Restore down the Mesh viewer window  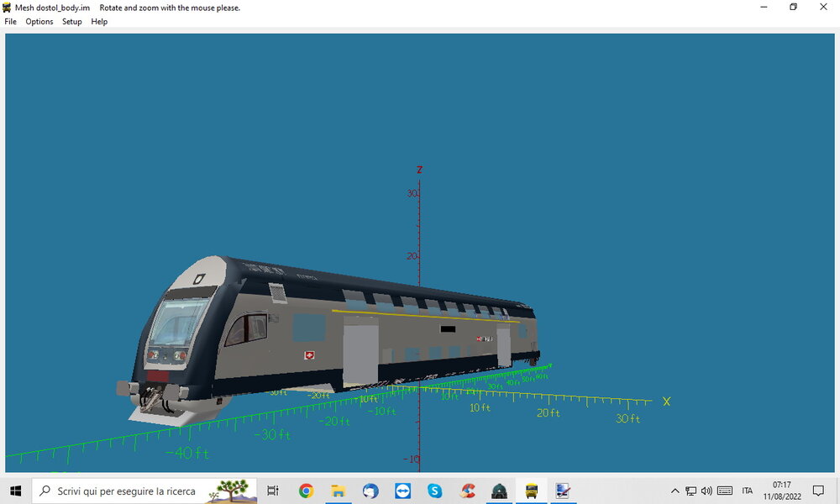point(794,7)
